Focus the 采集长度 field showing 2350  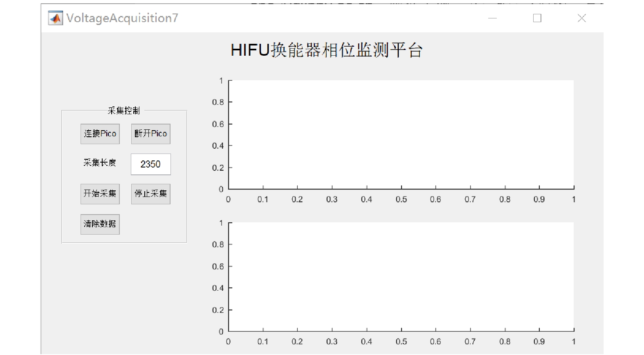150,164
